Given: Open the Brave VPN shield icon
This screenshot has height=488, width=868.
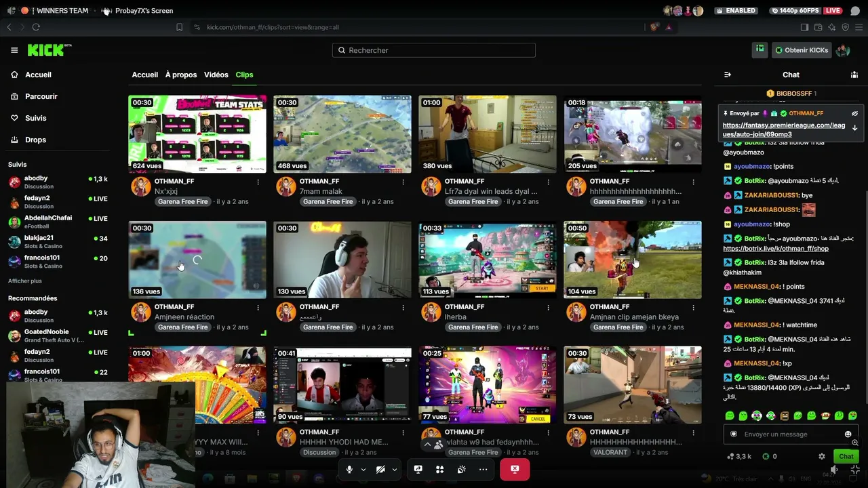Looking at the screenshot, I should (846, 27).
